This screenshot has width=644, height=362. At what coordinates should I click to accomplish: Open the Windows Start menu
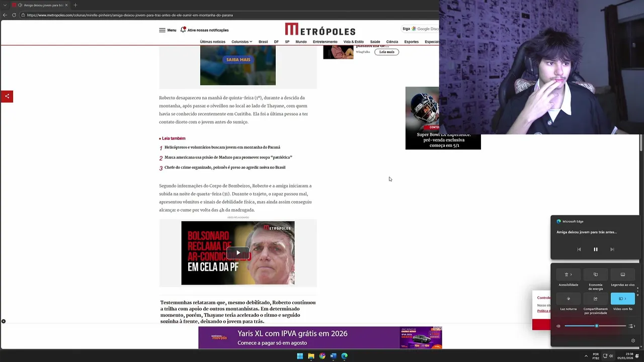click(300, 356)
